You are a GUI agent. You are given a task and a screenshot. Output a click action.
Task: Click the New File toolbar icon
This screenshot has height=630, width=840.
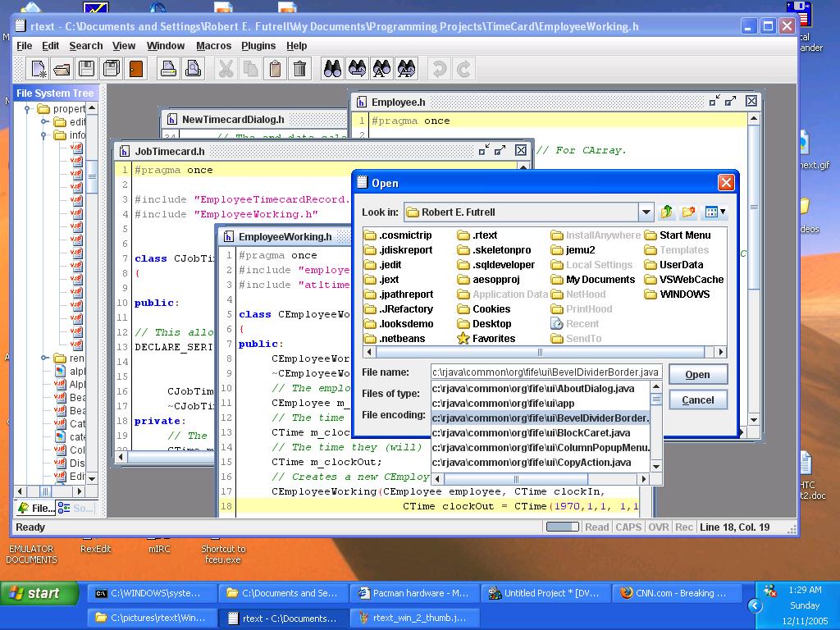coord(38,69)
